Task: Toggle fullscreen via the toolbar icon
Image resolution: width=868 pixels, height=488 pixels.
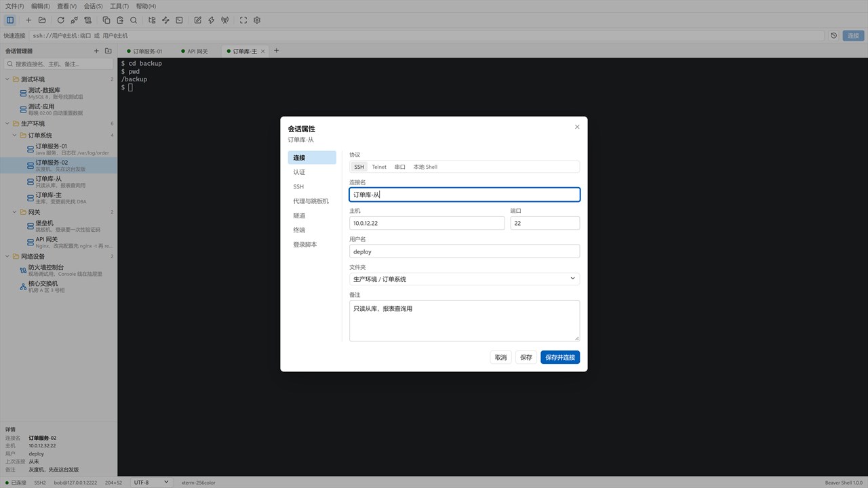Action: coord(243,20)
